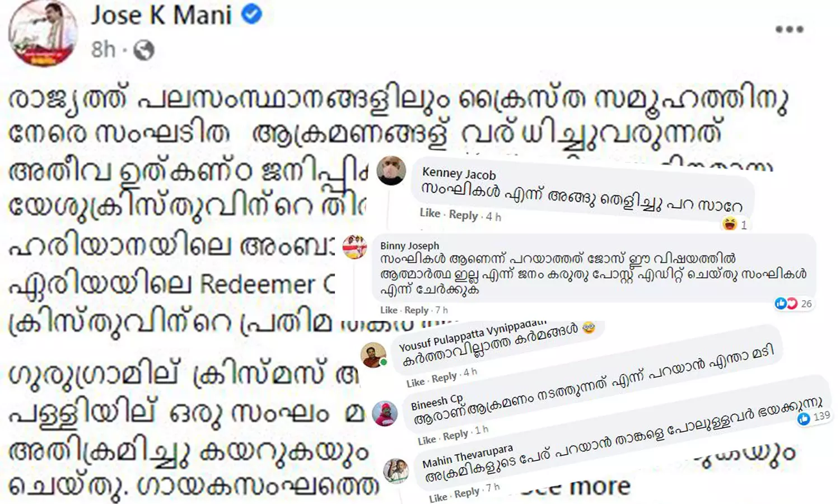Viewport: 840px width, 504px height.
Task: Click the blue verified badge next to Jose K Mani
Action: pos(251,15)
